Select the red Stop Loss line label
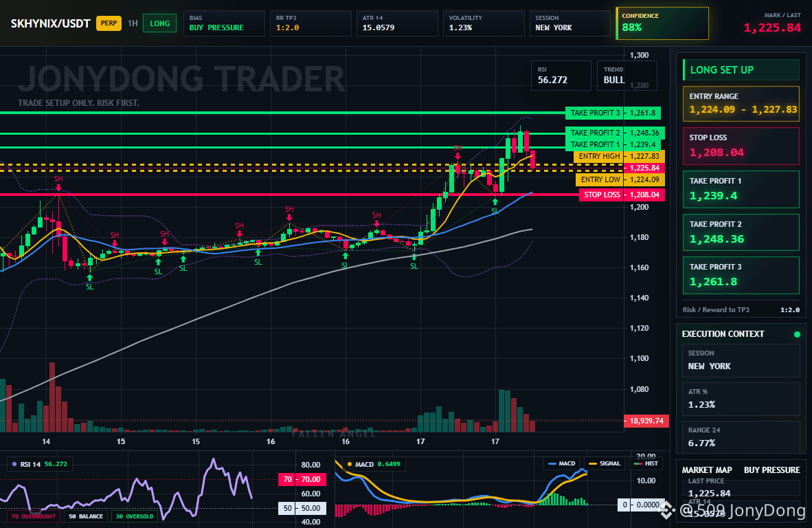 click(x=601, y=195)
